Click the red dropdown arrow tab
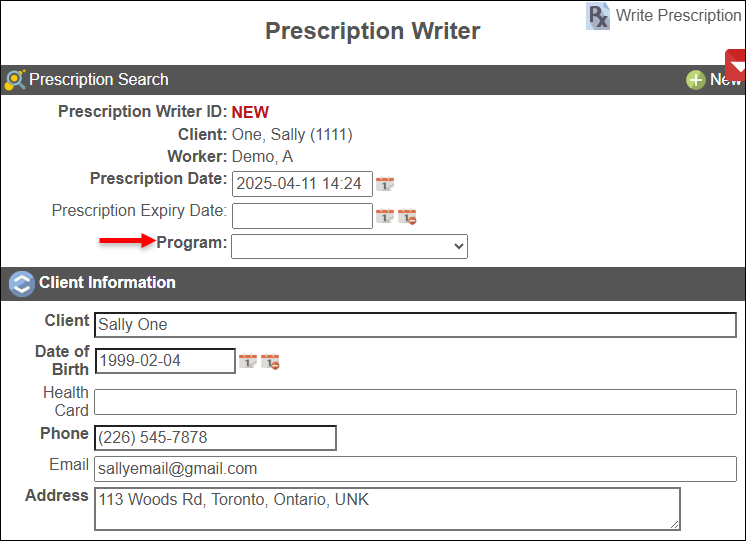The image size is (746, 541). click(x=736, y=66)
